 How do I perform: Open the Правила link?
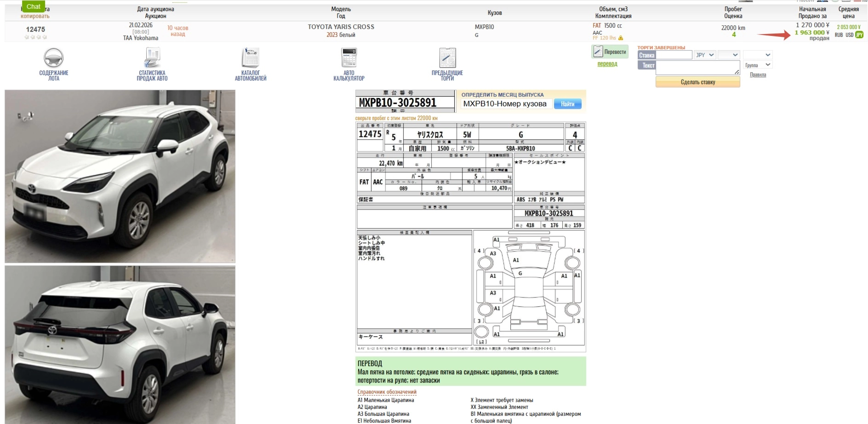tap(758, 75)
